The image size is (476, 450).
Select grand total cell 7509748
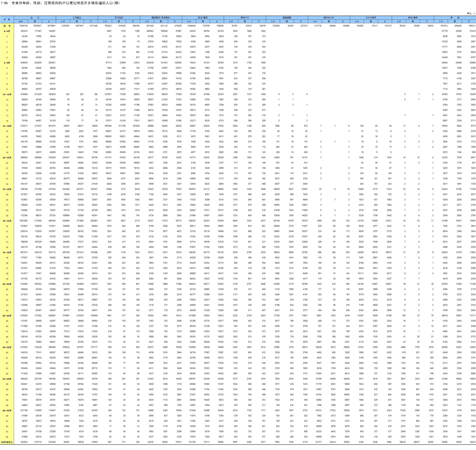click(24, 26)
